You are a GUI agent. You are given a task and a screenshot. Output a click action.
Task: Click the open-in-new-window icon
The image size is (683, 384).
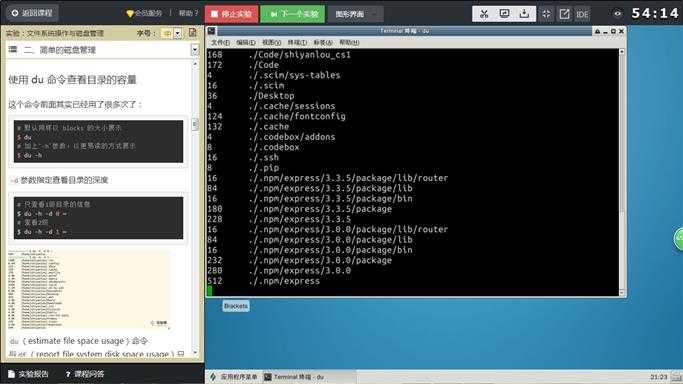click(x=564, y=14)
